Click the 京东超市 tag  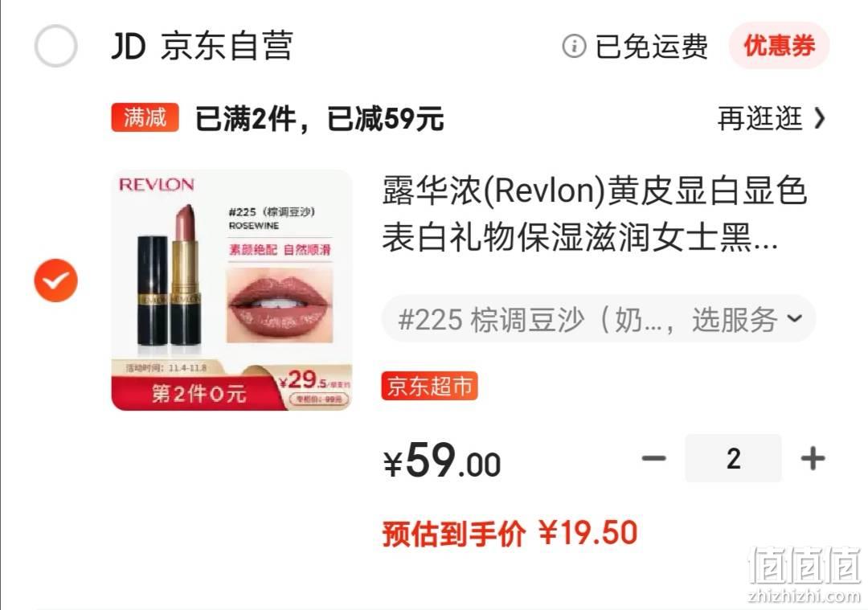click(429, 386)
